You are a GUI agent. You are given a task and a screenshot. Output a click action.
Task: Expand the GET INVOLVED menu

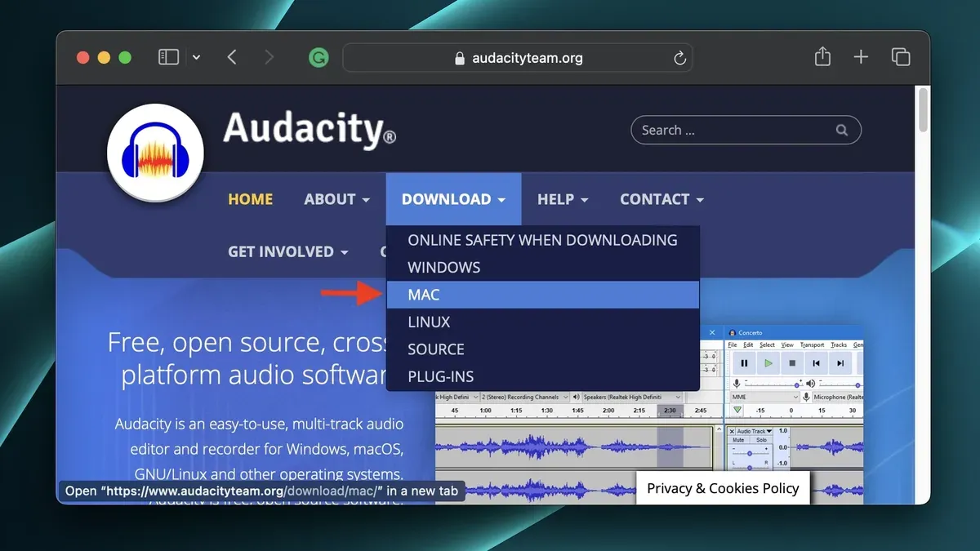(x=288, y=251)
